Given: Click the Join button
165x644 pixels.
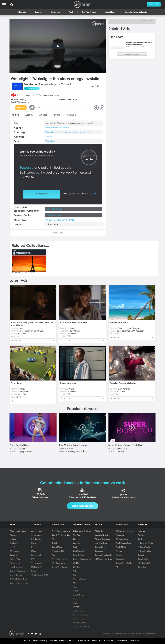Looking at the screenshot, I should click(x=150, y=4).
